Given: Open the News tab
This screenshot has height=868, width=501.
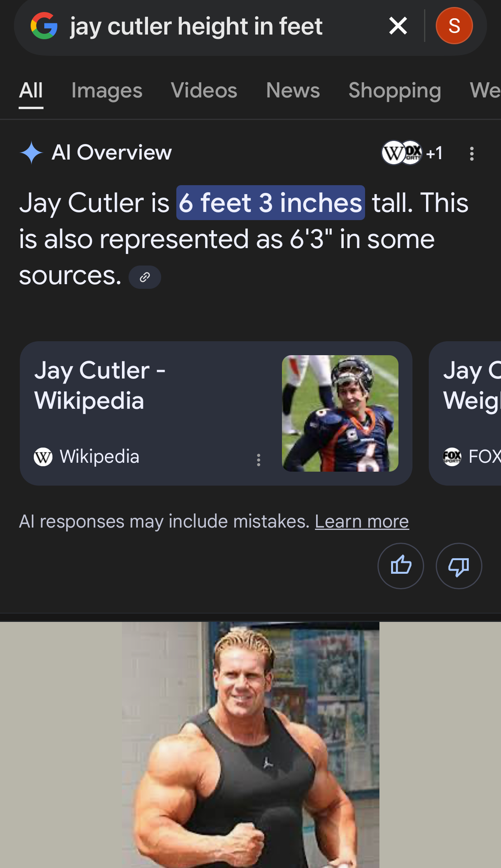Looking at the screenshot, I should click(x=293, y=91).
